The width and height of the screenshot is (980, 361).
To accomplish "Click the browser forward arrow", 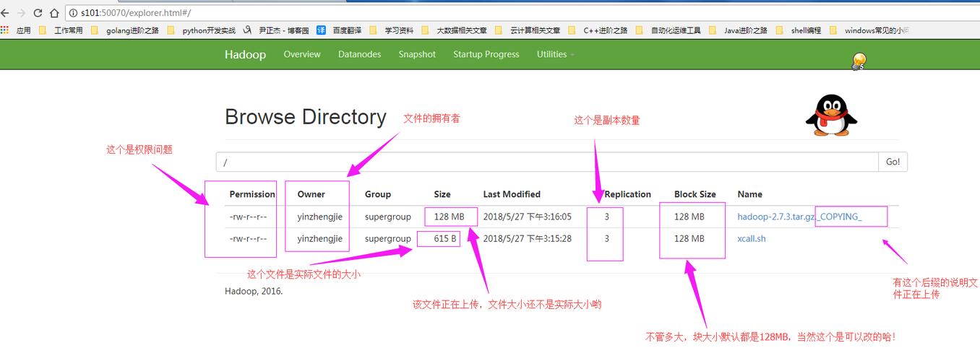I will coord(21,13).
